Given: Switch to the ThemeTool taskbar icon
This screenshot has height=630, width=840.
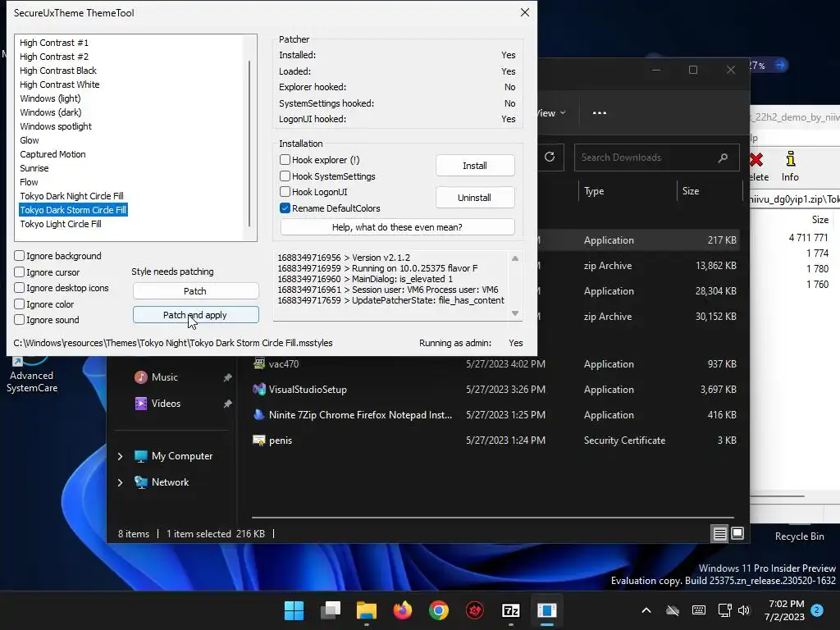Looking at the screenshot, I should tap(547, 610).
